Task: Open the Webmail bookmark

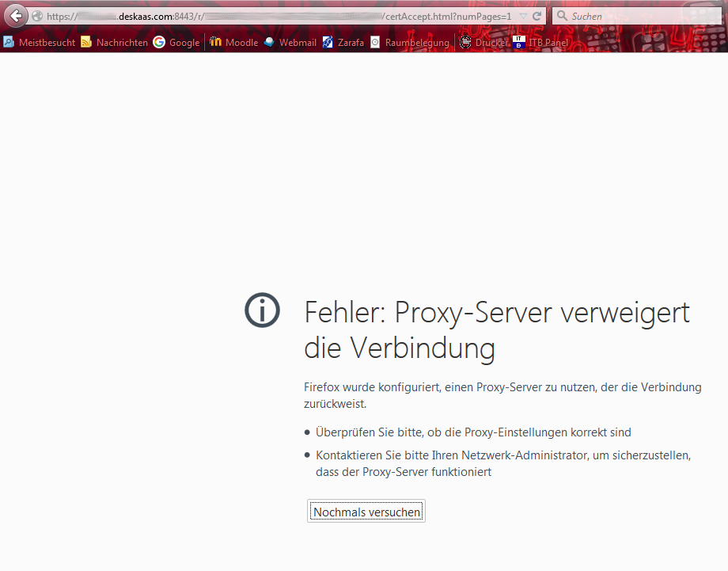Action: (x=290, y=43)
